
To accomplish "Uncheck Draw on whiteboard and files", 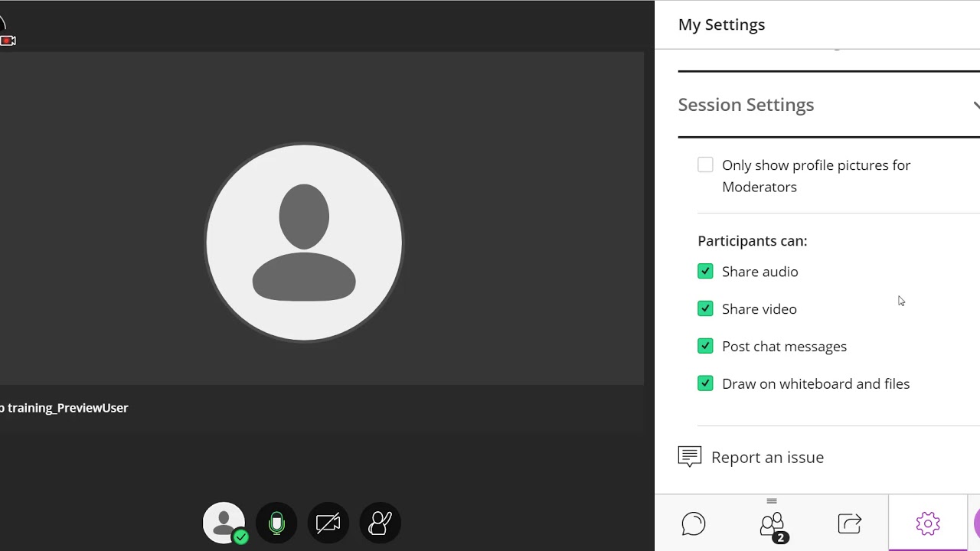I will pos(705,384).
